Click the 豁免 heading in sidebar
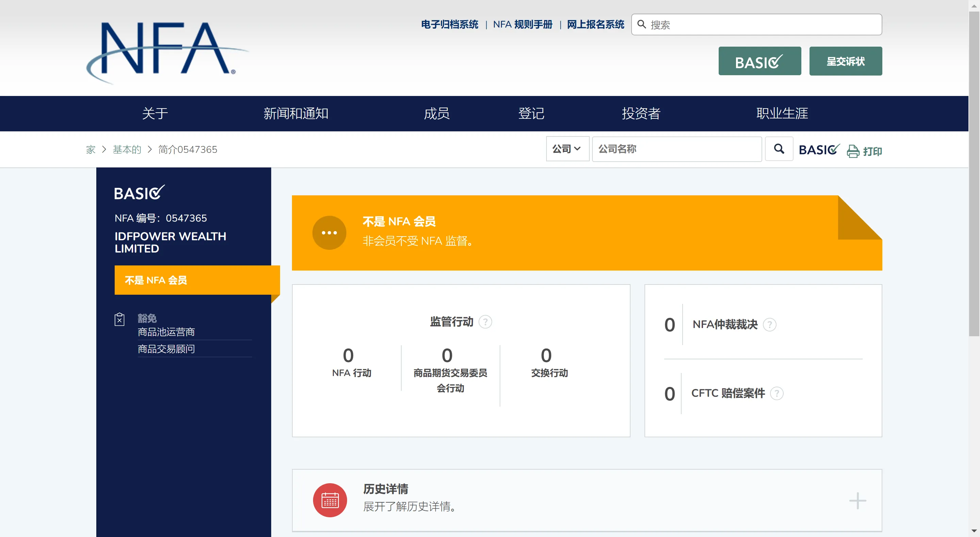This screenshot has height=537, width=980. pyautogui.click(x=147, y=318)
